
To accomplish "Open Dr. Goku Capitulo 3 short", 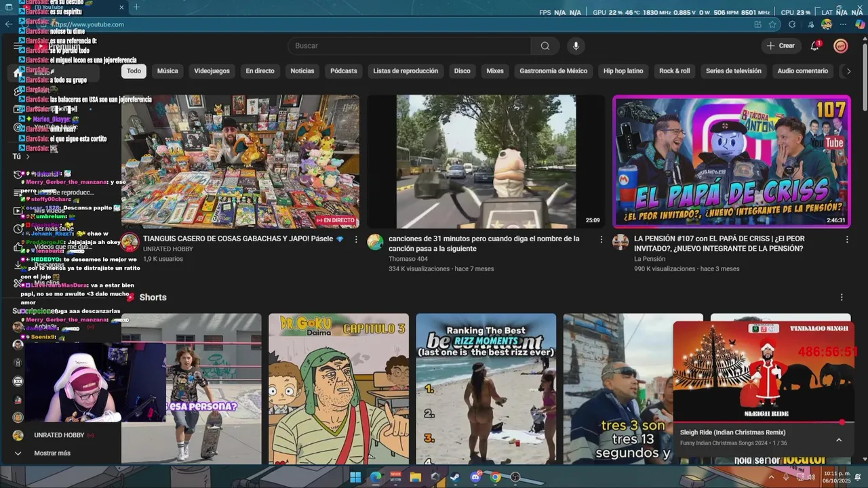I will point(338,389).
